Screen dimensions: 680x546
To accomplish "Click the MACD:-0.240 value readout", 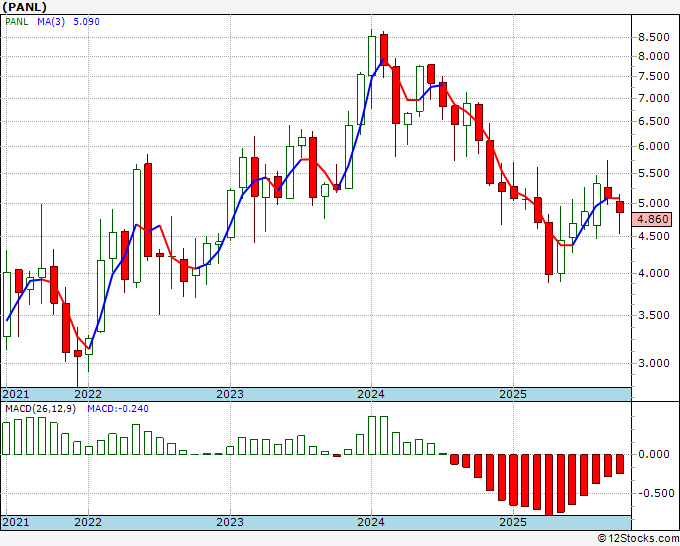I will tap(118, 409).
